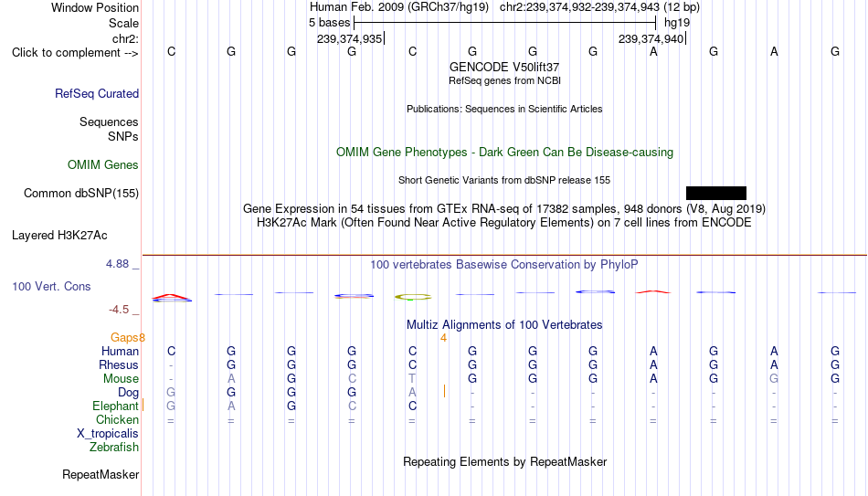Click the X_tropicalis species row label
The width and height of the screenshot is (868, 496).
108,434
